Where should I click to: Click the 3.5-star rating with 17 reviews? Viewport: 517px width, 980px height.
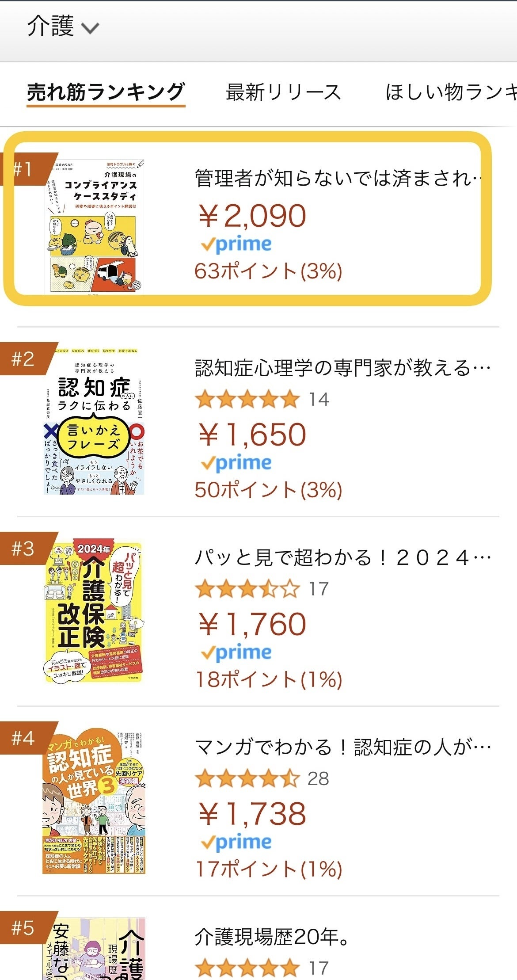coord(262,589)
